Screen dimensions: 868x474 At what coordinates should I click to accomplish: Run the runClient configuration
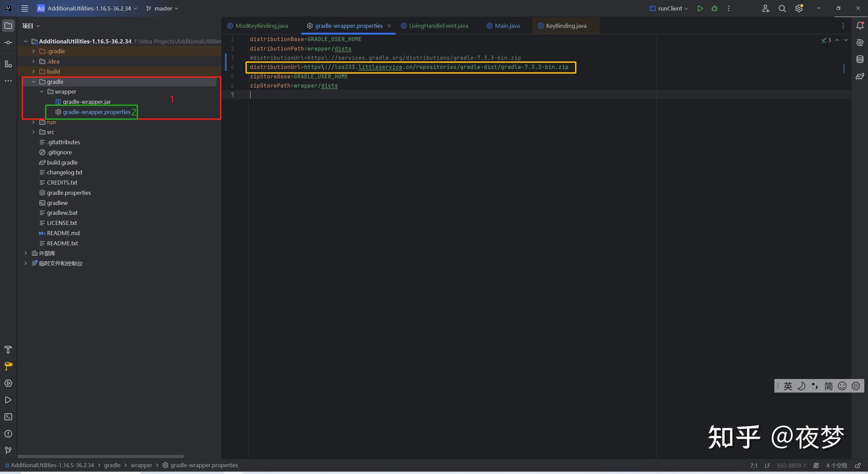click(700, 8)
